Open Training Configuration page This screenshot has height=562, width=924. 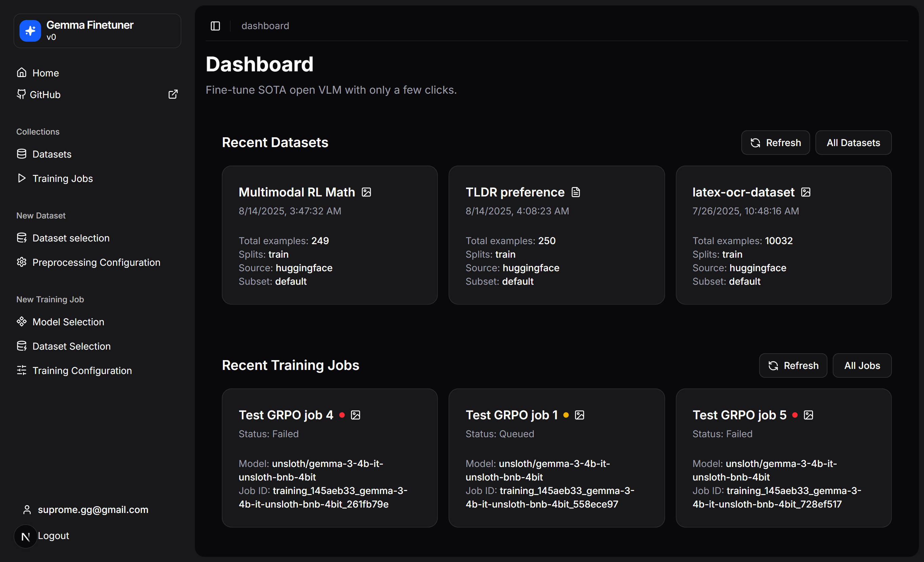pos(82,370)
